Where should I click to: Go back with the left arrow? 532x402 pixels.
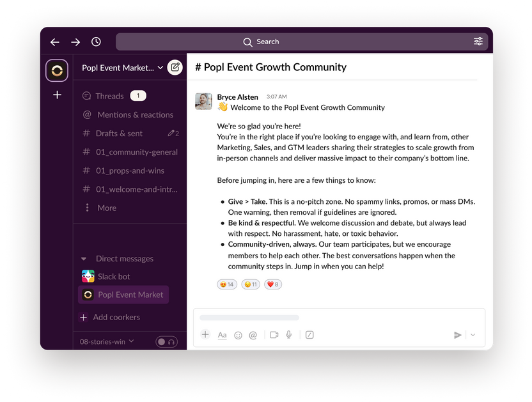point(54,42)
